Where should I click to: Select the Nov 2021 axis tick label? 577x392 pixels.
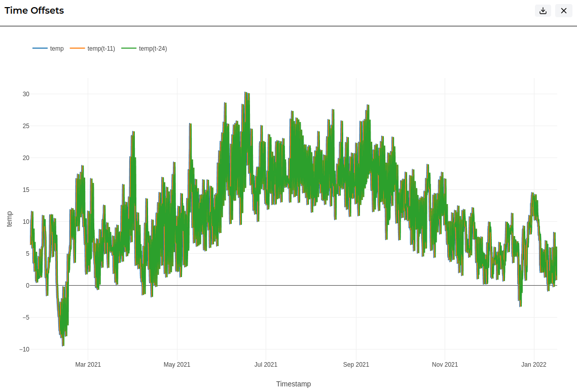coord(445,365)
